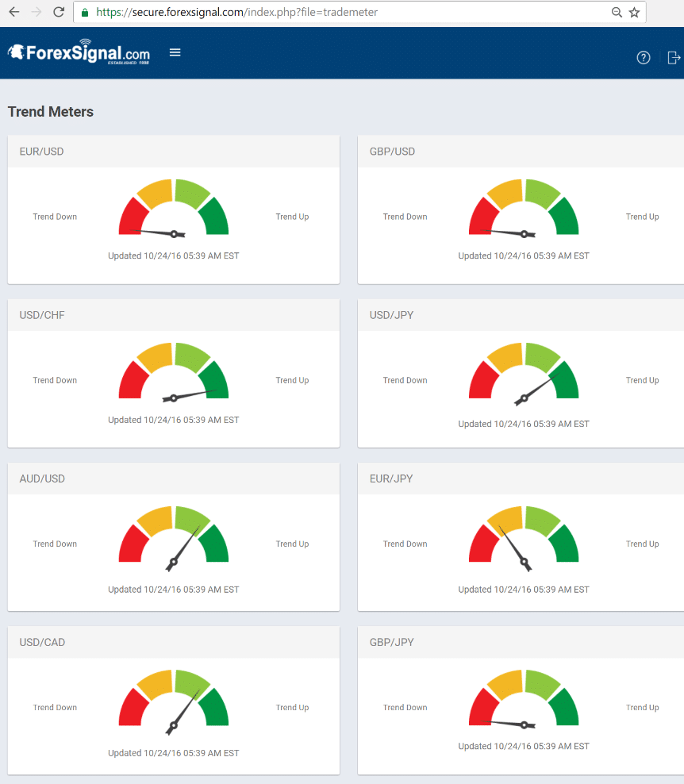Click Trend Up label in EUR/USD card
Viewport: 684px width, 784px height.
(x=292, y=217)
